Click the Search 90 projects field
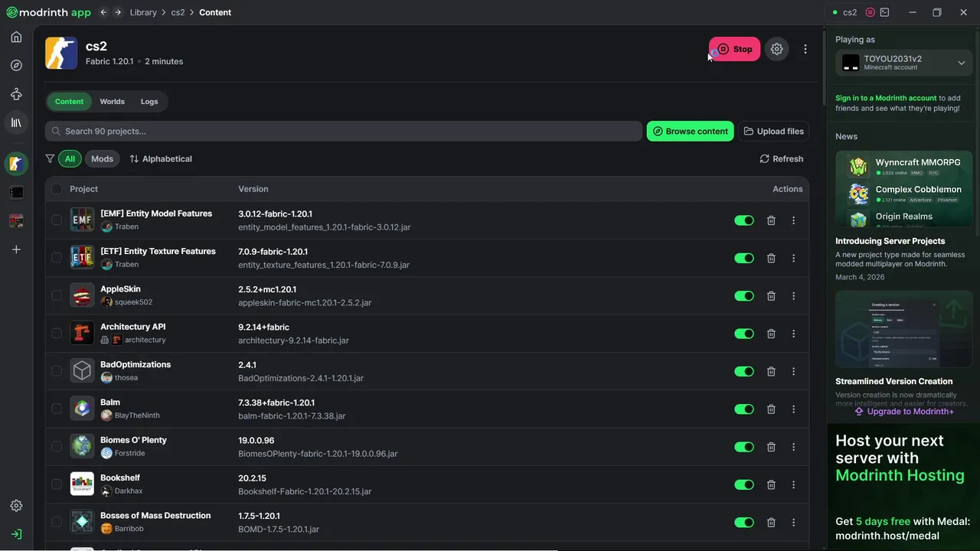 point(343,132)
